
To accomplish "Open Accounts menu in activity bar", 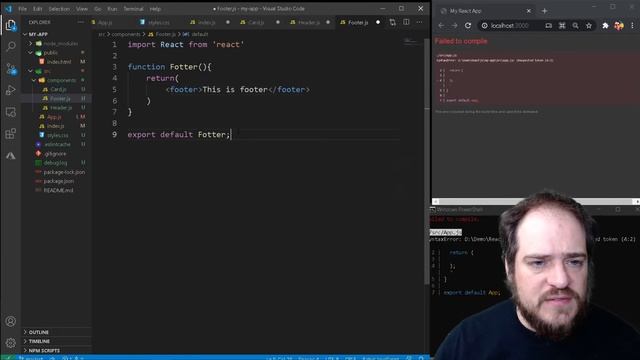I will [x=11, y=321].
